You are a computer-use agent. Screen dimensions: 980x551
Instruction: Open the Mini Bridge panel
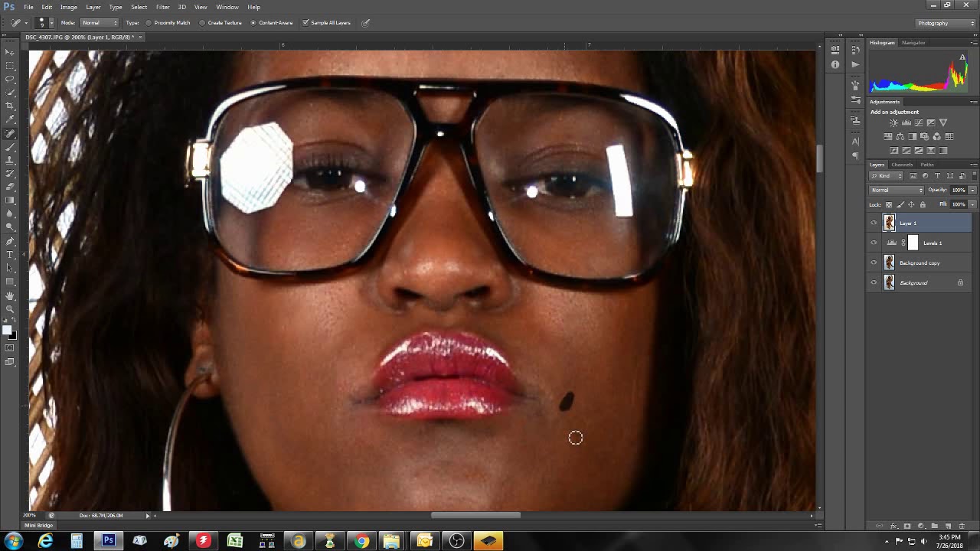click(x=38, y=526)
